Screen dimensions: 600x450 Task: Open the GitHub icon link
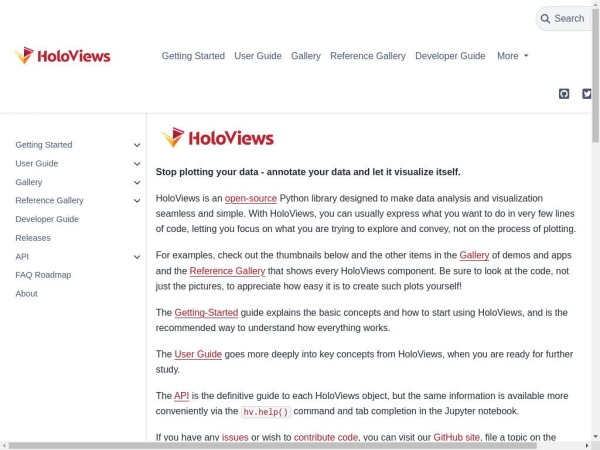pos(564,94)
